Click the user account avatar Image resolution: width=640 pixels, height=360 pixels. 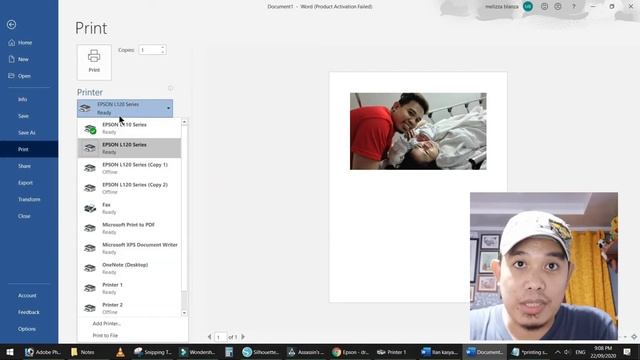point(528,7)
